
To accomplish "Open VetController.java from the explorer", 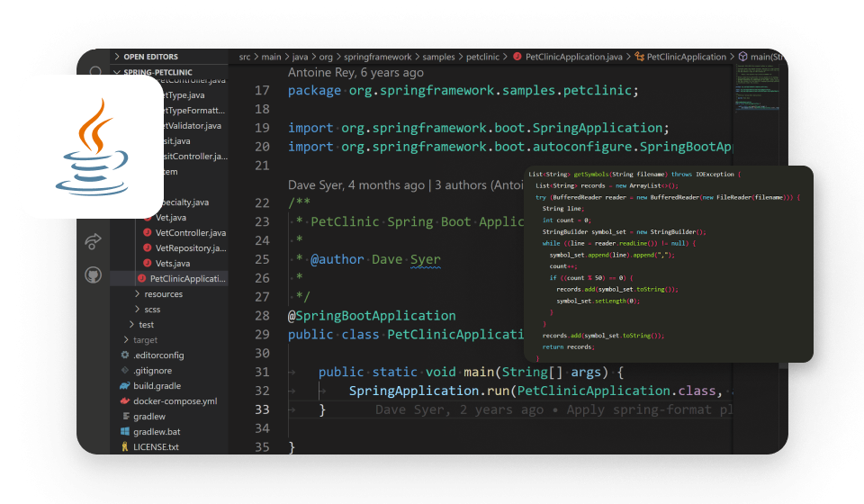I will [x=190, y=233].
